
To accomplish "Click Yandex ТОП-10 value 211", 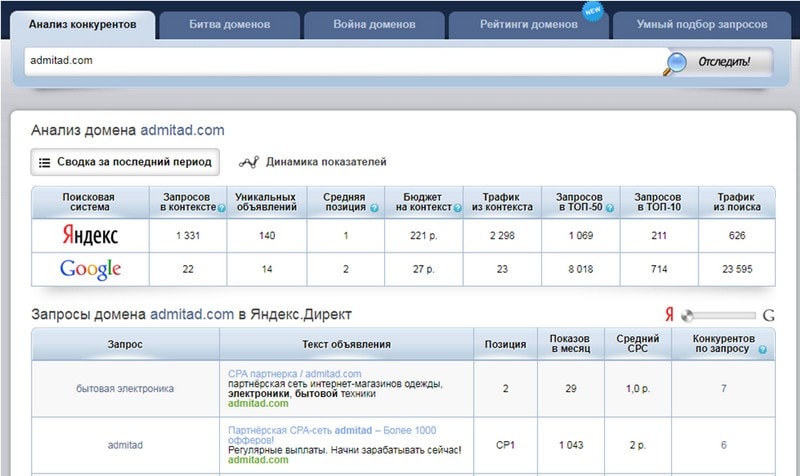I will coord(659,236).
